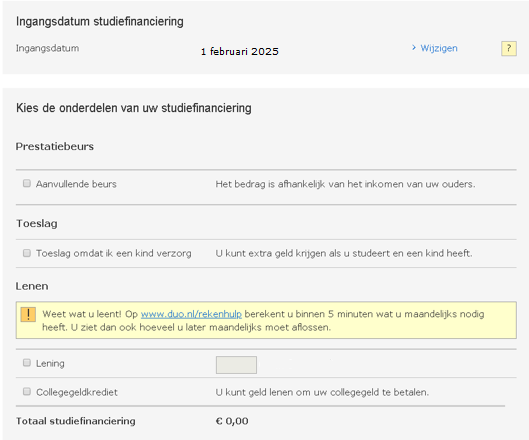Enable the kind verzorg toeslag checkbox
This screenshot has height=440, width=529.
click(27, 253)
